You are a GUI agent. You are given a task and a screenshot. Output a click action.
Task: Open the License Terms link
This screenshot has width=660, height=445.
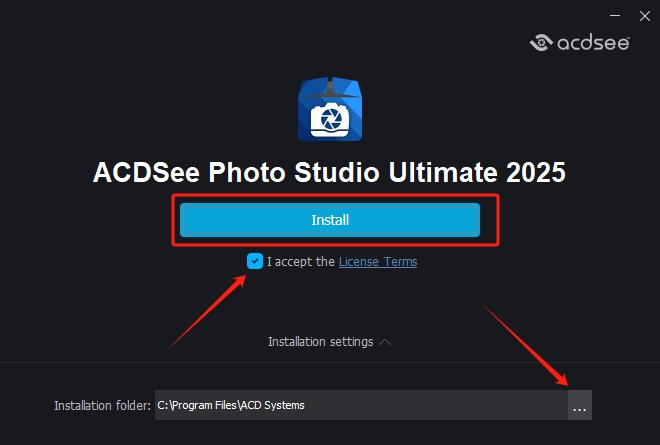coord(378,262)
